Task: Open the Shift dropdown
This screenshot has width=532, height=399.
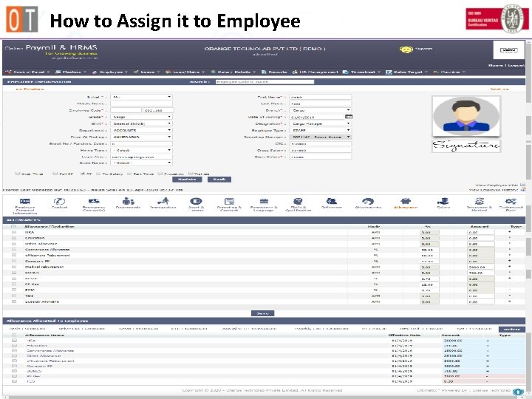Action: (x=141, y=123)
